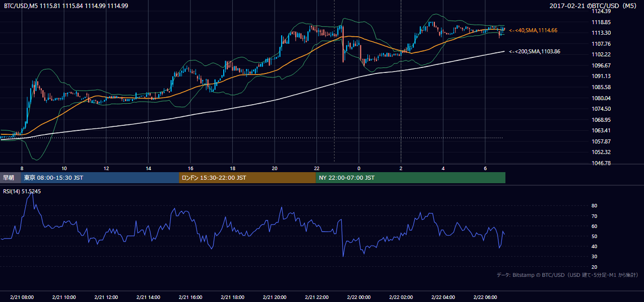This screenshot has width=644, height=302.
Task: Click price axis value 1063.41
Action: tap(601, 130)
